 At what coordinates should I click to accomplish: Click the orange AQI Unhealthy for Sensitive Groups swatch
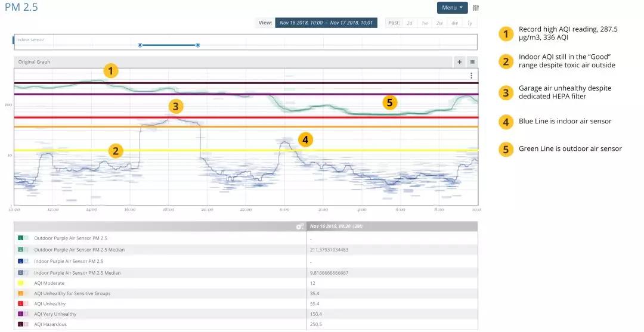pyautogui.click(x=20, y=293)
